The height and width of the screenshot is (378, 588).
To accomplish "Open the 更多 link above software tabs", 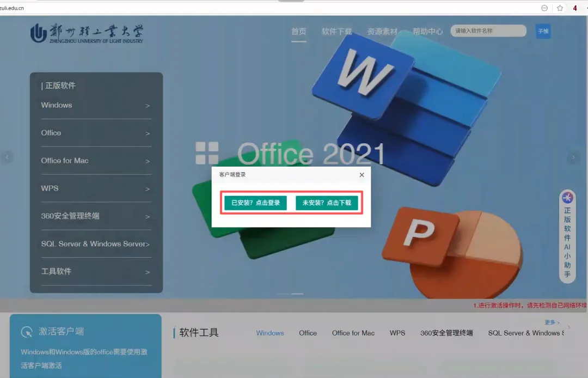I will tap(552, 322).
